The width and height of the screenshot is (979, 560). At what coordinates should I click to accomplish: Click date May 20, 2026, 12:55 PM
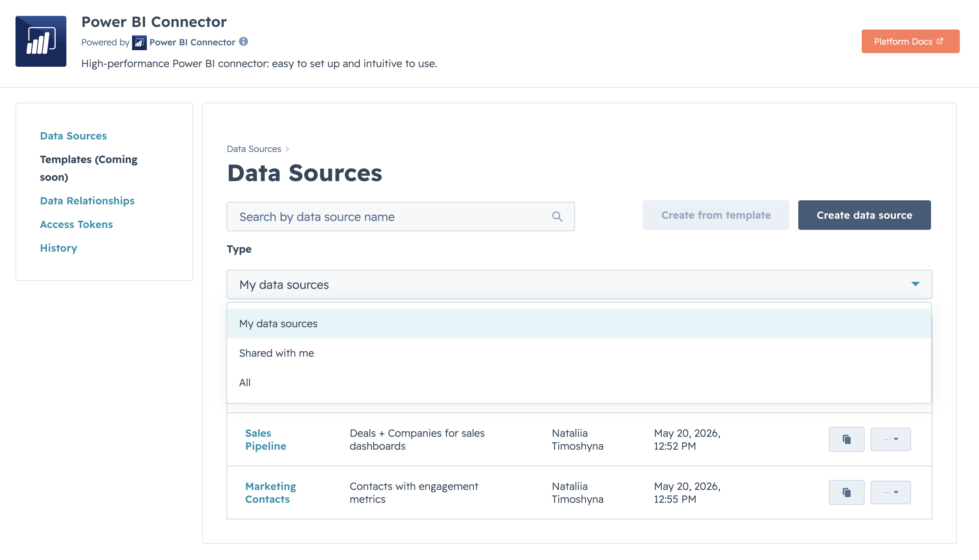click(x=687, y=492)
